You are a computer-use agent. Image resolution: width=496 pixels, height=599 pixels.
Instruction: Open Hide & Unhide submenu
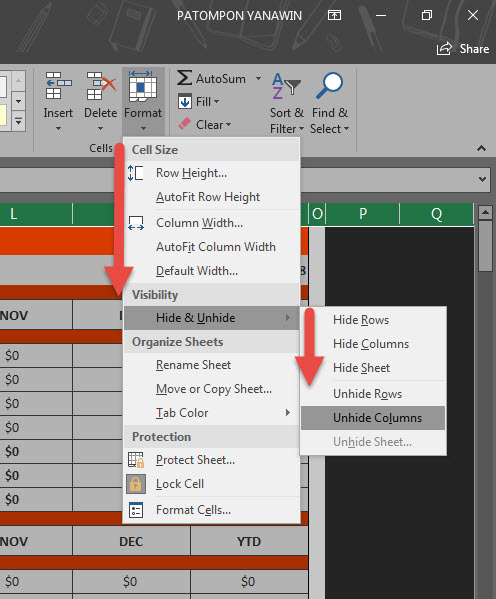(212, 318)
